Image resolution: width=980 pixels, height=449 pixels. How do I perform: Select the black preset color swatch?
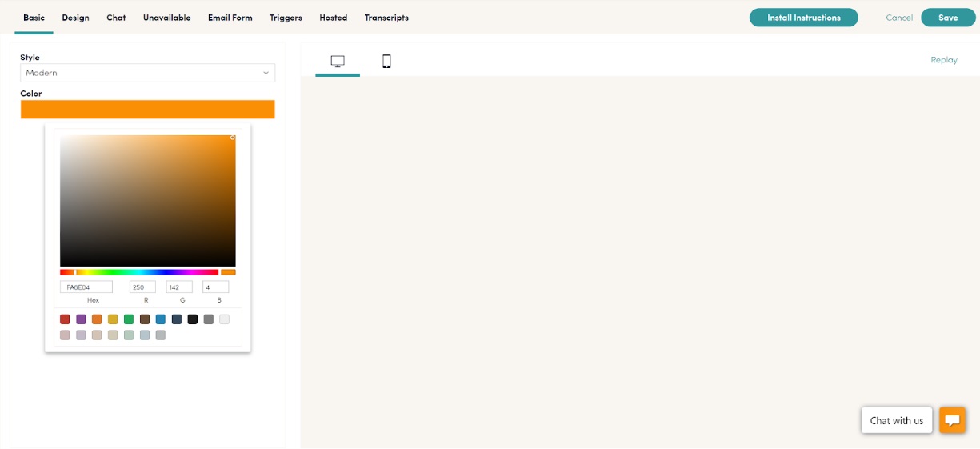click(193, 319)
